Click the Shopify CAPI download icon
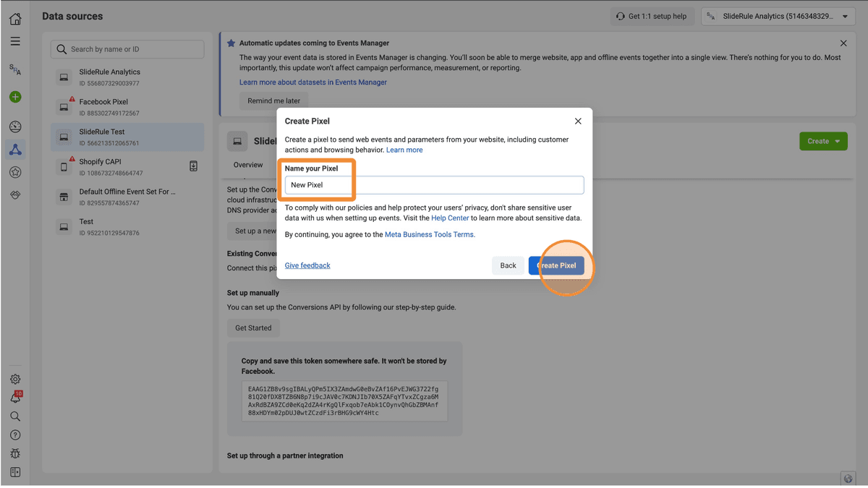The width and height of the screenshot is (868, 488). click(x=193, y=166)
